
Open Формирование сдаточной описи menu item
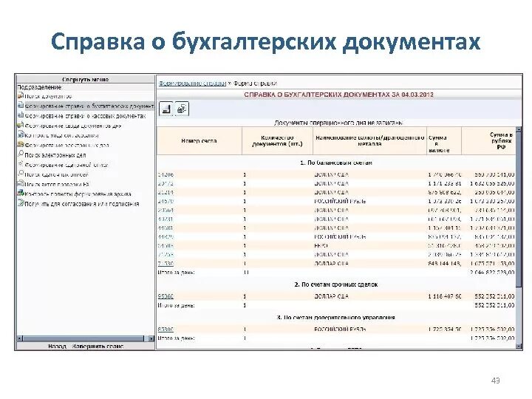[66, 165]
